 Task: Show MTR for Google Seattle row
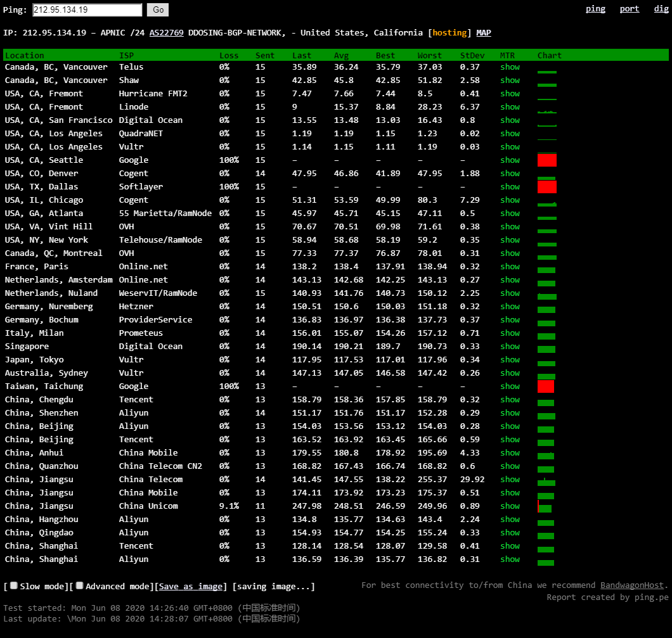[510, 160]
